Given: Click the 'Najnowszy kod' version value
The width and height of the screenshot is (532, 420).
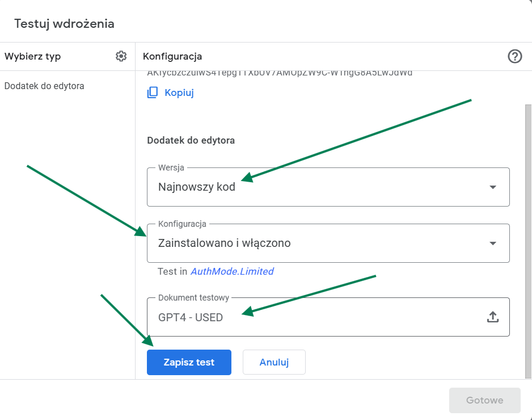Looking at the screenshot, I should coord(197,187).
